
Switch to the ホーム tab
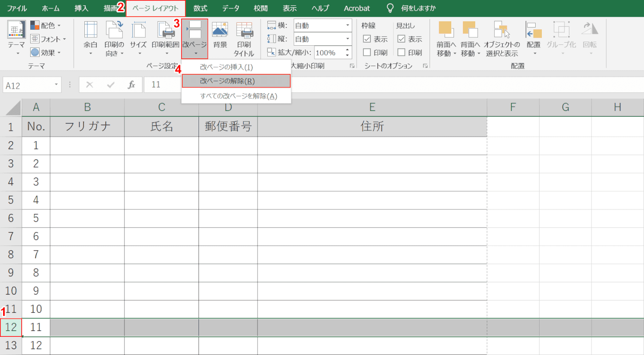pyautogui.click(x=51, y=8)
